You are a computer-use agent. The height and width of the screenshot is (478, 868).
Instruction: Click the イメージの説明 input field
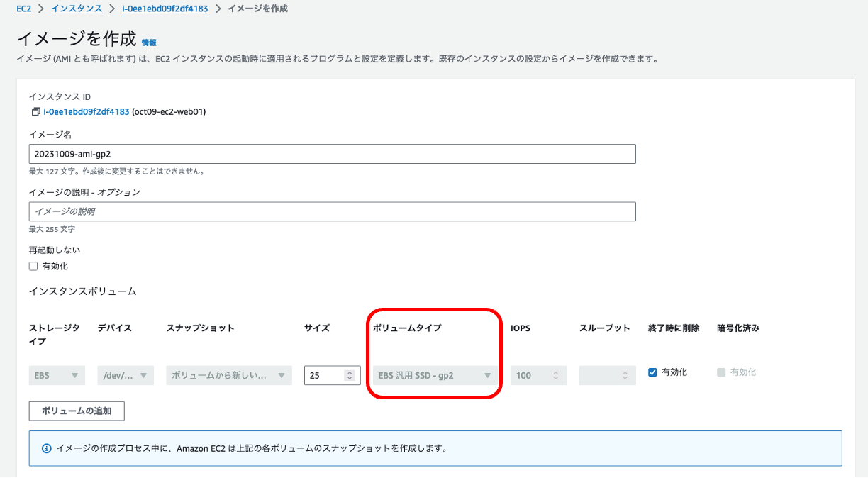332,211
